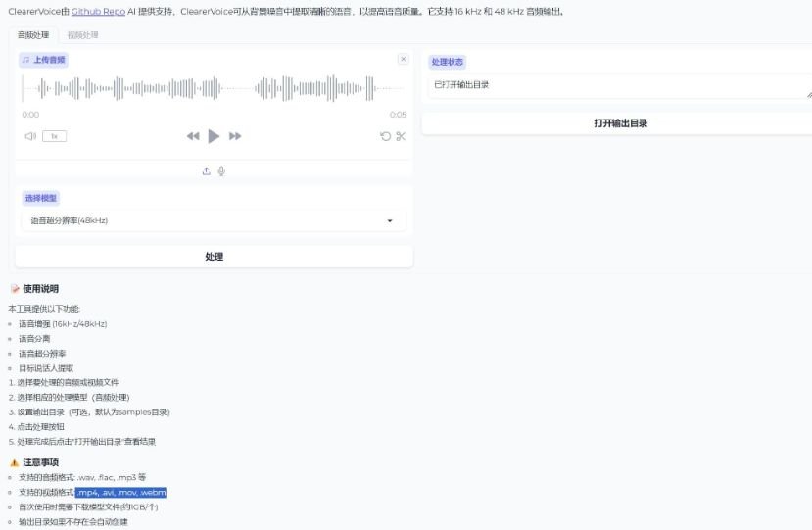Select the 音频处理 tab
812x530 pixels.
pyautogui.click(x=33, y=34)
